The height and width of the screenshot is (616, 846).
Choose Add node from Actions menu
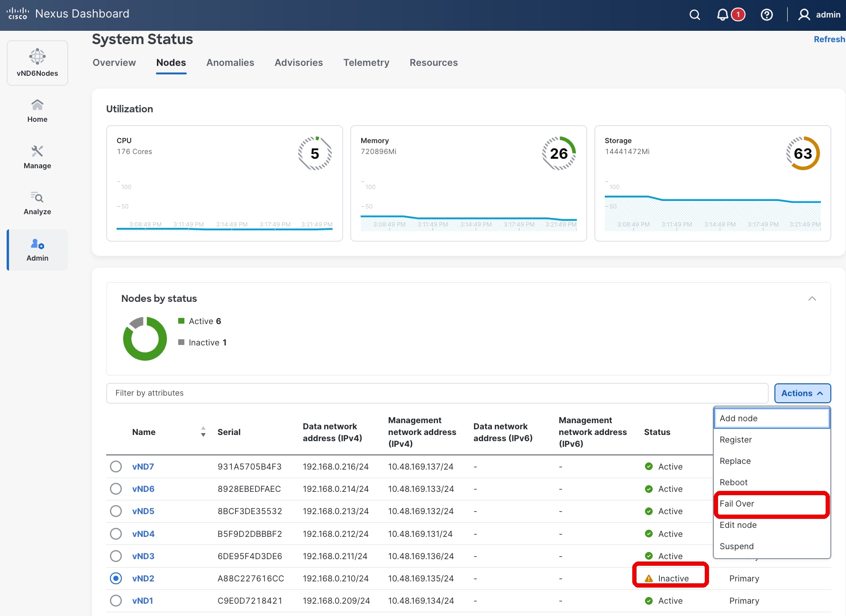tap(772, 418)
